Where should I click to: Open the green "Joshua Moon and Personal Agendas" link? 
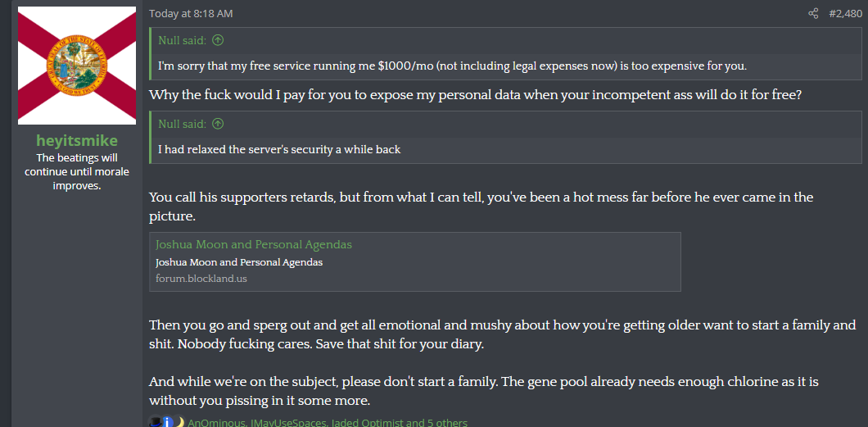[254, 245]
